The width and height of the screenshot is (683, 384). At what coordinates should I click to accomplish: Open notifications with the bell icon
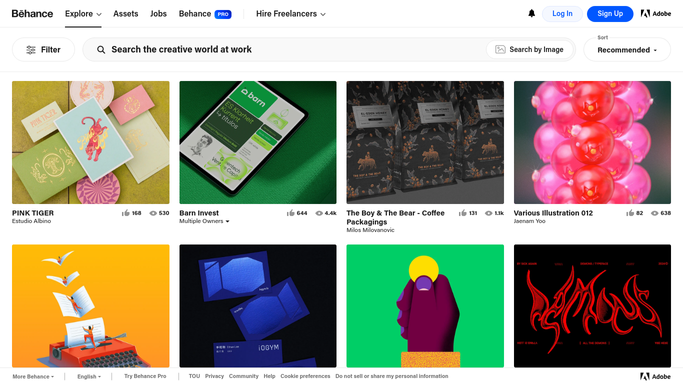(x=531, y=13)
